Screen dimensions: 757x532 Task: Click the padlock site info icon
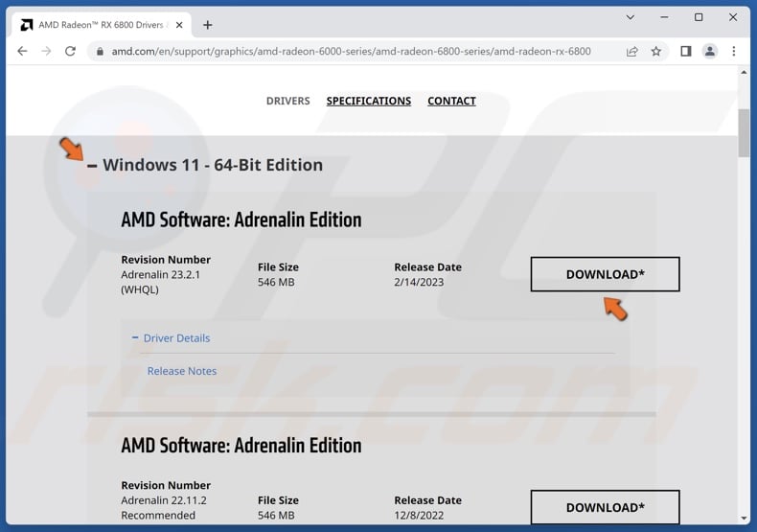(x=100, y=52)
